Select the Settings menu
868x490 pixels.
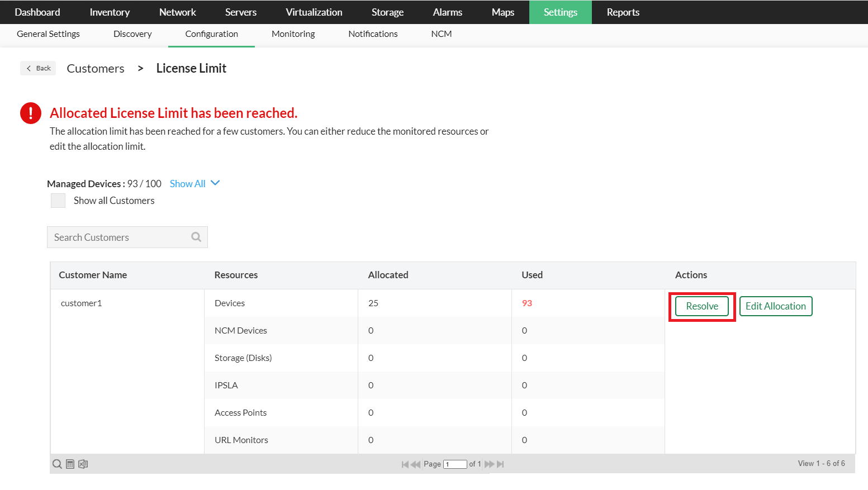(x=561, y=12)
